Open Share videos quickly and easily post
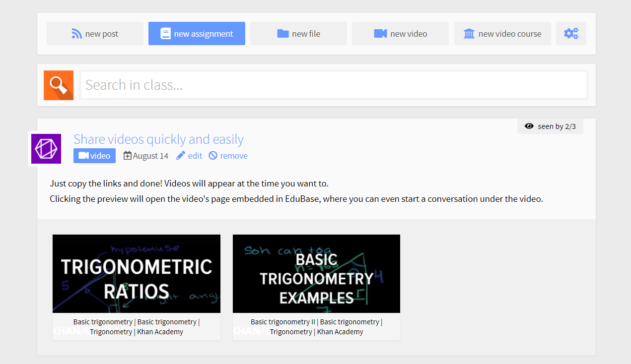This screenshot has height=364, width=631. coord(158,139)
